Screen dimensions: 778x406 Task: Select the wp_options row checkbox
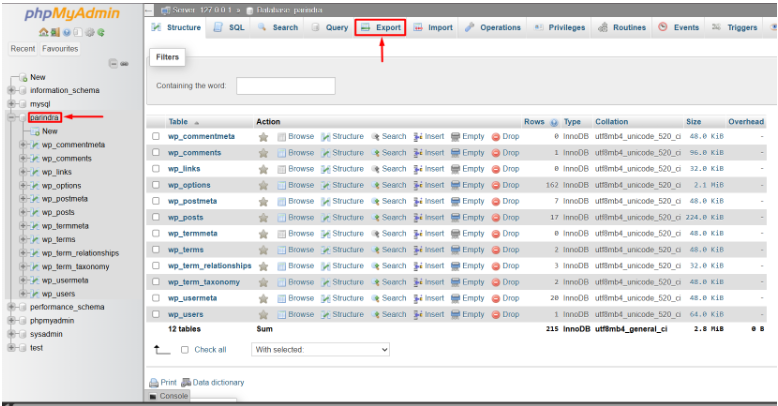point(156,185)
